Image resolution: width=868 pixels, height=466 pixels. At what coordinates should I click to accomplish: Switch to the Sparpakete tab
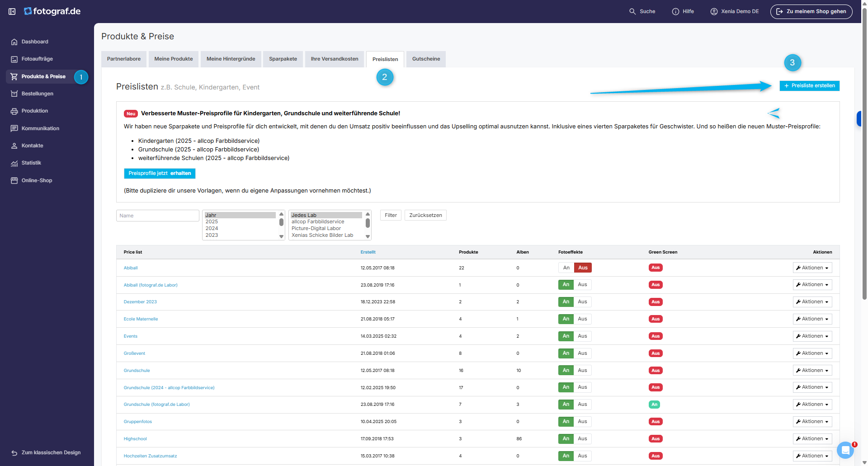click(283, 59)
